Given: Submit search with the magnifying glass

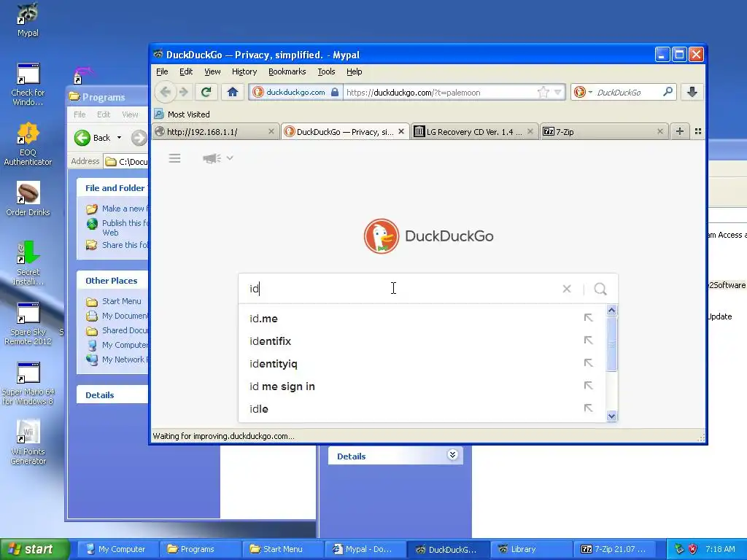Looking at the screenshot, I should point(600,289).
